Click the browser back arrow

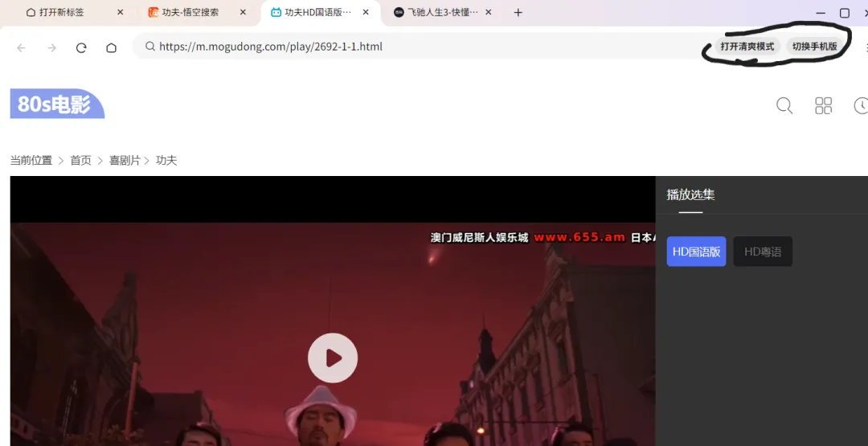point(22,47)
